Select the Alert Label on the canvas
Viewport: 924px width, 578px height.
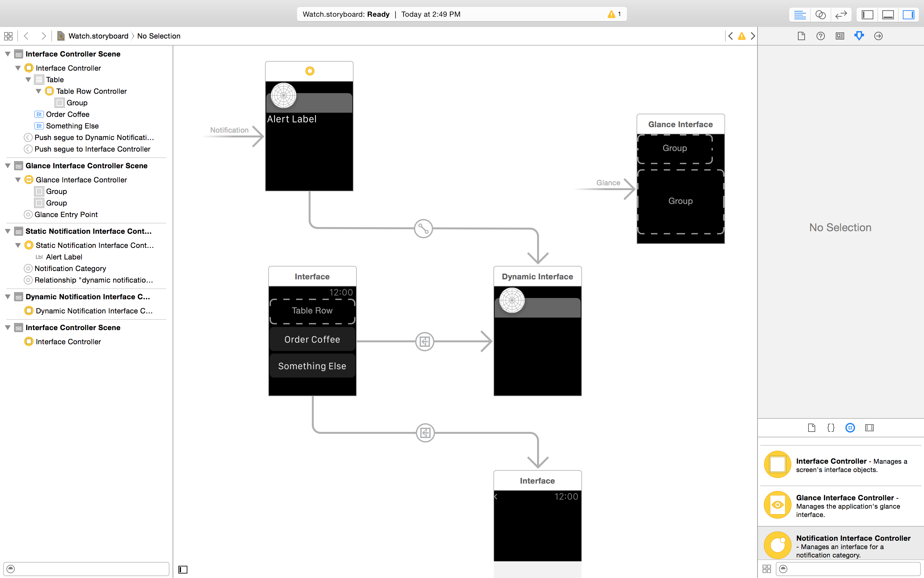click(x=292, y=119)
